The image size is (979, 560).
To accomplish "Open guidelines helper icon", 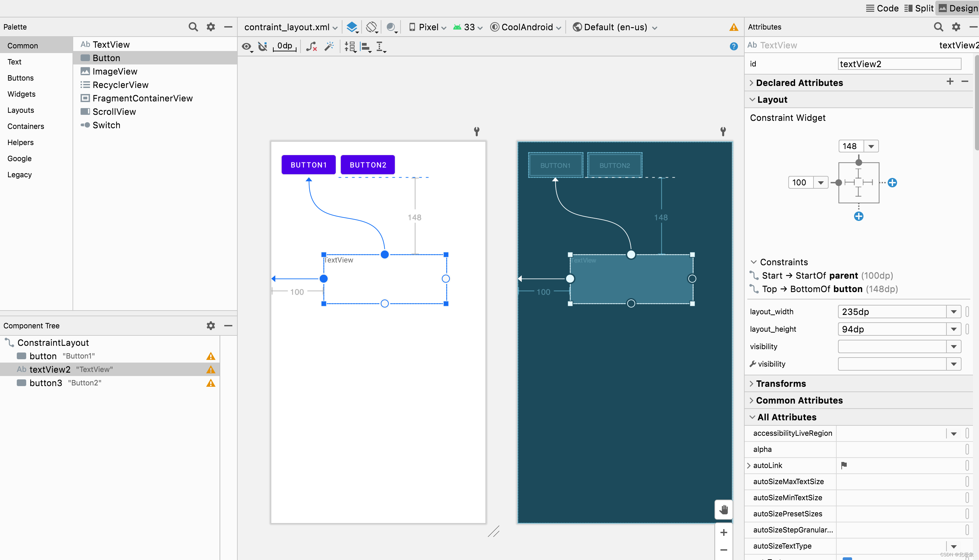I will 381,47.
